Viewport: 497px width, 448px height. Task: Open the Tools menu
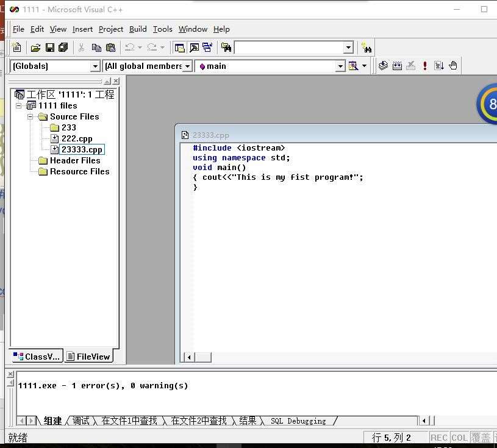click(x=163, y=29)
